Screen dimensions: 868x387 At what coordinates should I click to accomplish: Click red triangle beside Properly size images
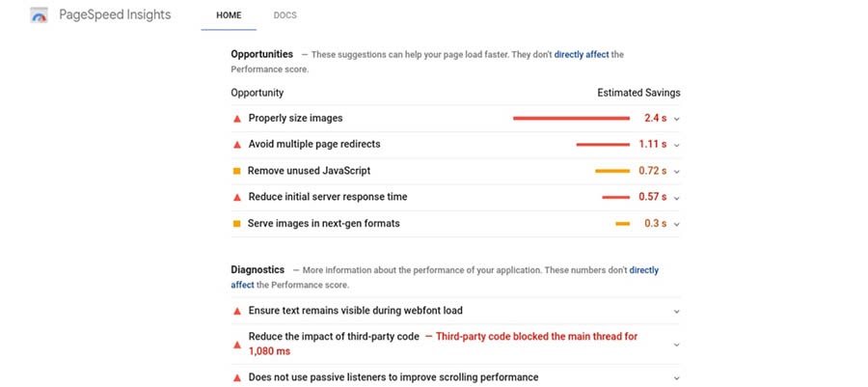(237, 119)
